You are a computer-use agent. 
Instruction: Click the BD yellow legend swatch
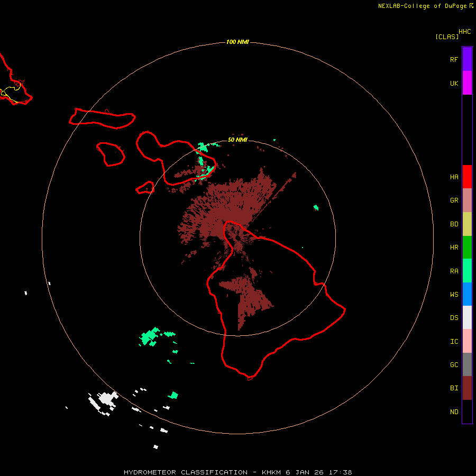[x=467, y=224]
